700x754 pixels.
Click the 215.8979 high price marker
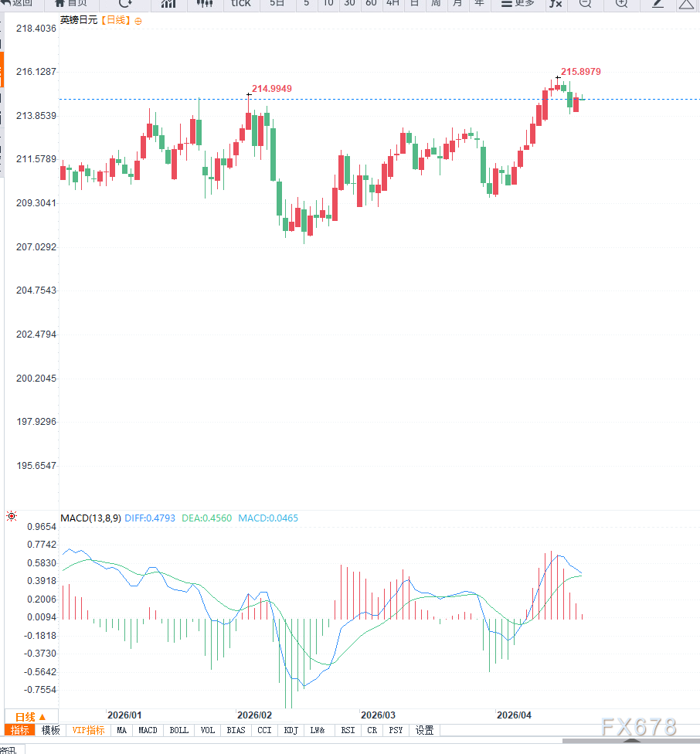click(x=580, y=72)
